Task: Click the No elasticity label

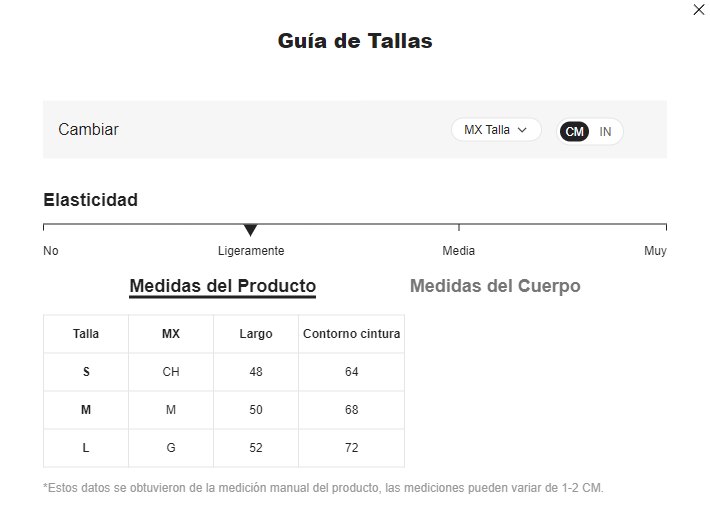Action: [x=51, y=250]
